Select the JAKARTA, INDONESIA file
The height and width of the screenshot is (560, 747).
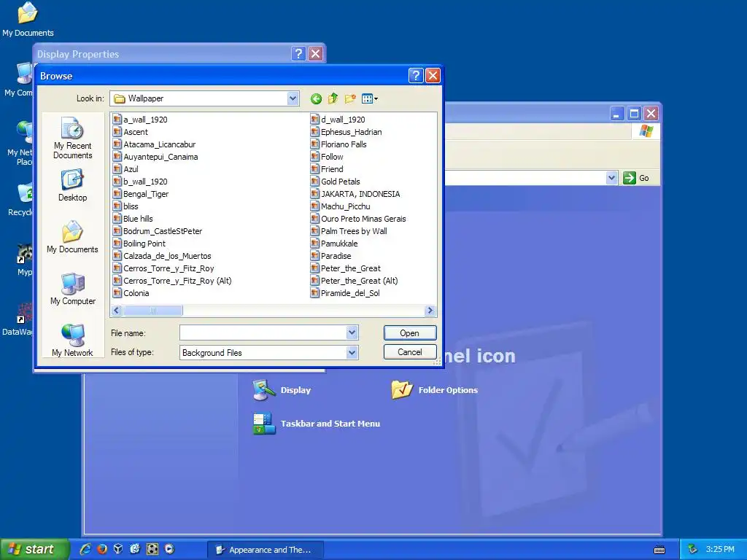click(355, 194)
